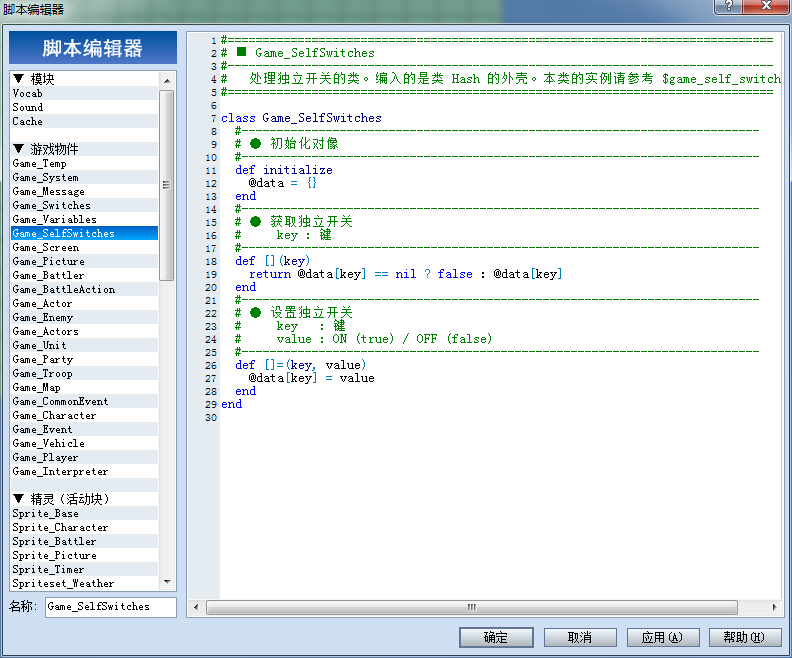
Task: Click empty line 30 in the editor
Action: click(500, 418)
